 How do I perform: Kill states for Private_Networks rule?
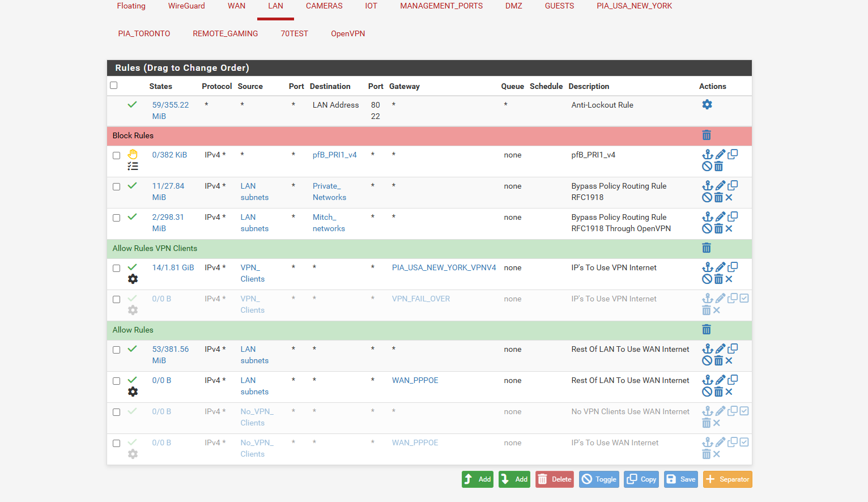(x=729, y=197)
